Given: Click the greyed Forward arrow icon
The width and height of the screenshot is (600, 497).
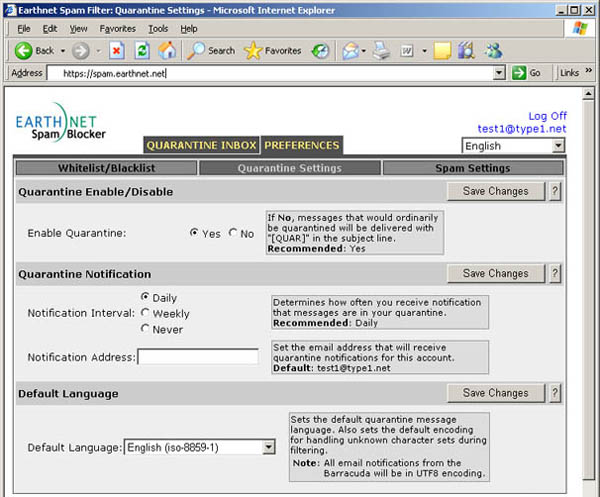Looking at the screenshot, I should [x=80, y=51].
